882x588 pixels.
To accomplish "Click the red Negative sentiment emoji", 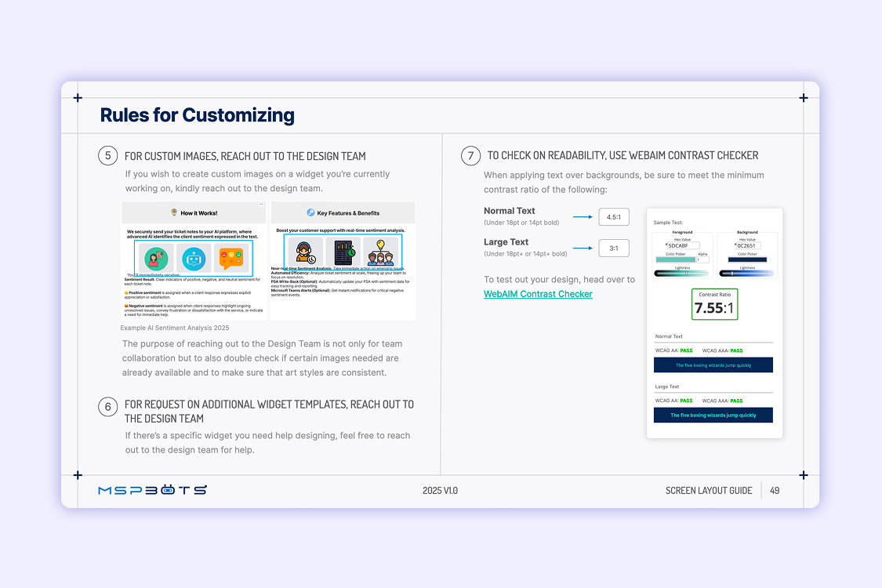I will click(x=126, y=306).
